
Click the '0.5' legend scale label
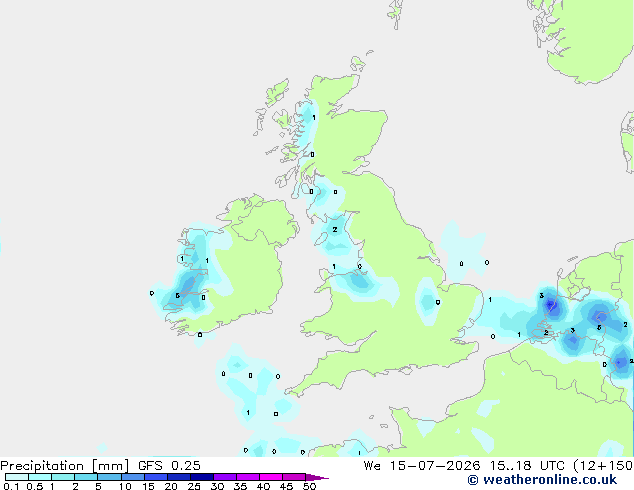point(34,486)
